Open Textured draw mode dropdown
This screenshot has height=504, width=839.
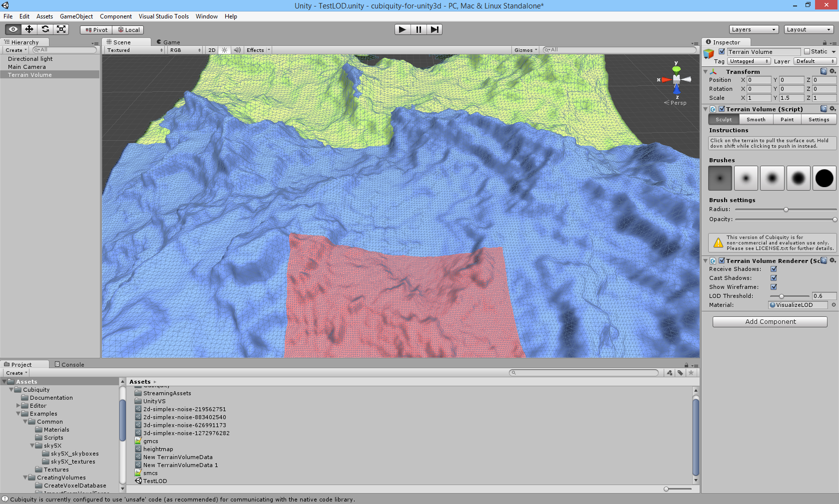point(135,50)
